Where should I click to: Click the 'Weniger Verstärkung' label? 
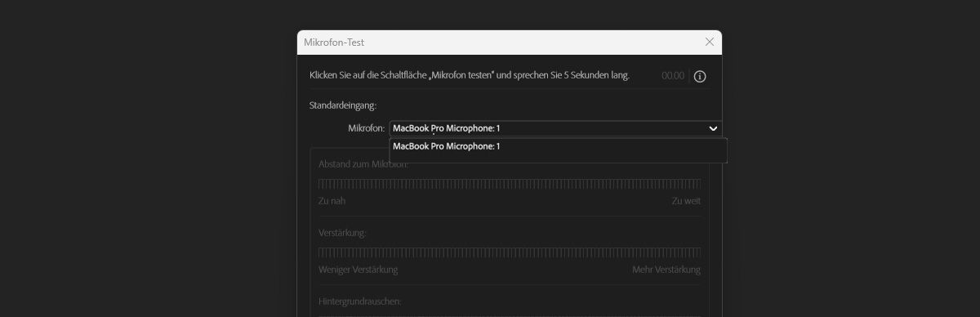click(x=359, y=270)
